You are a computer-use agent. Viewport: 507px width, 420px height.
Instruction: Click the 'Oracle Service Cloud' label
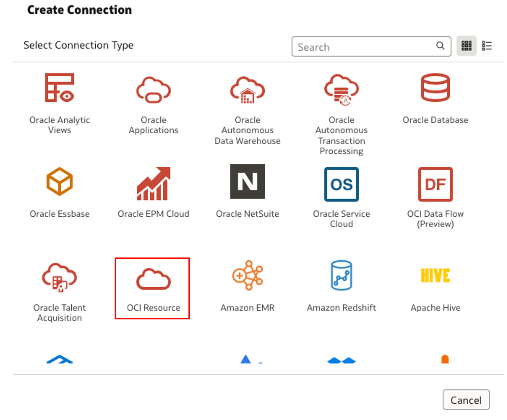coord(341,219)
